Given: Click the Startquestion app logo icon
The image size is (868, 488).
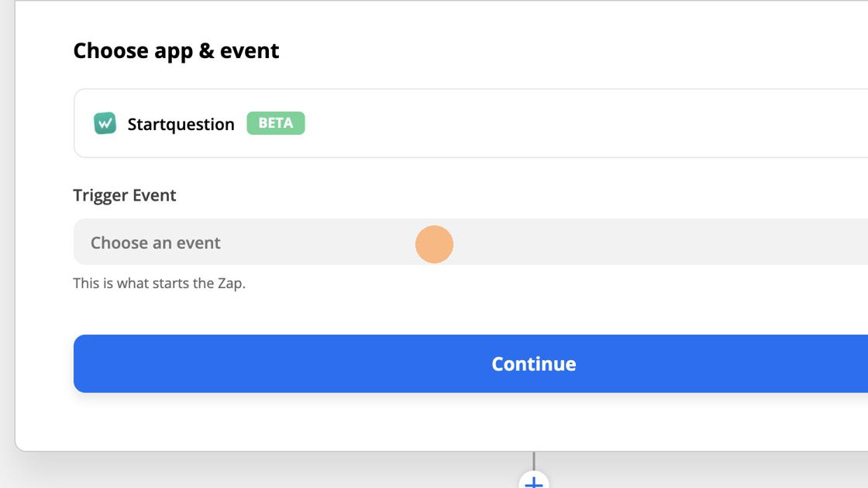Looking at the screenshot, I should pyautogui.click(x=105, y=124).
